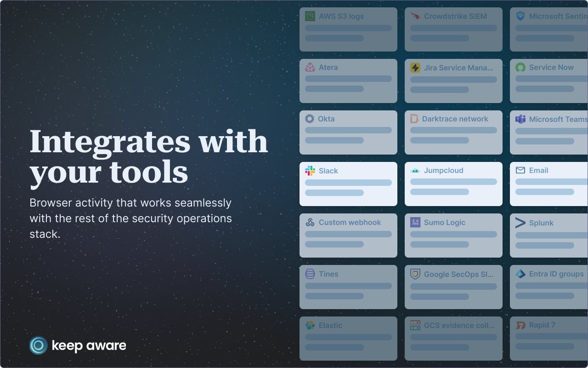Click the GCS evidence collection icon

click(415, 325)
